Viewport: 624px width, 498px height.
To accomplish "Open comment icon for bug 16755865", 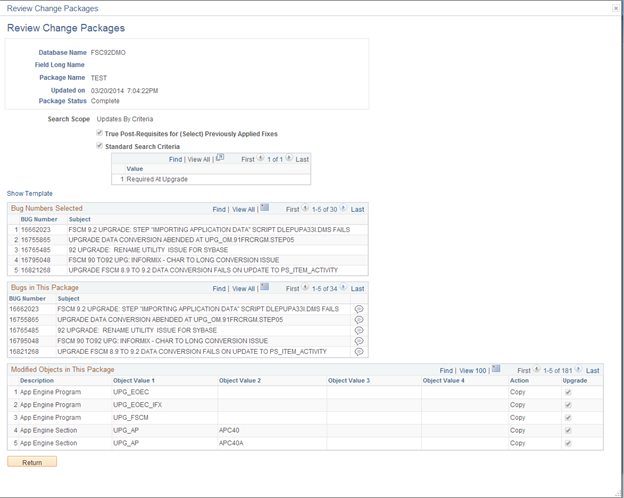I will [359, 320].
